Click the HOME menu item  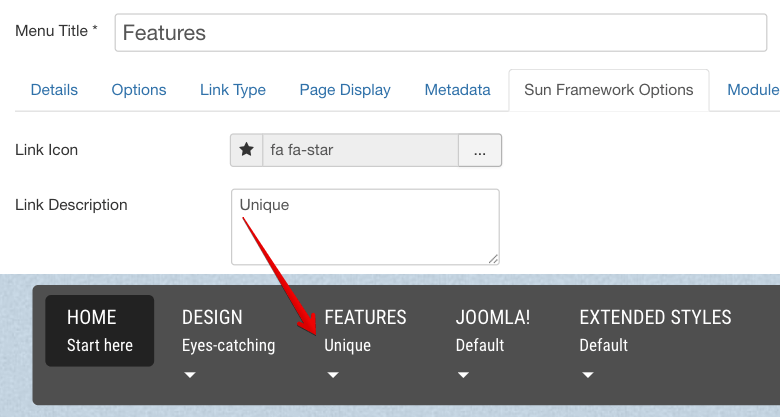click(x=100, y=330)
